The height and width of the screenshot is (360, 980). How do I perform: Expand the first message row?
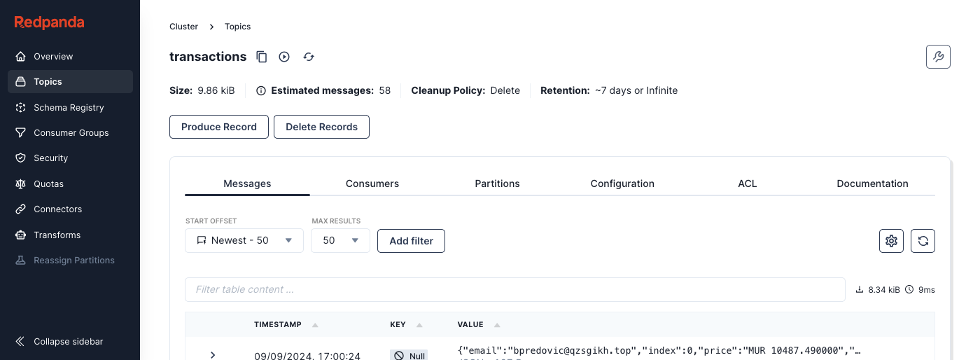(x=213, y=355)
